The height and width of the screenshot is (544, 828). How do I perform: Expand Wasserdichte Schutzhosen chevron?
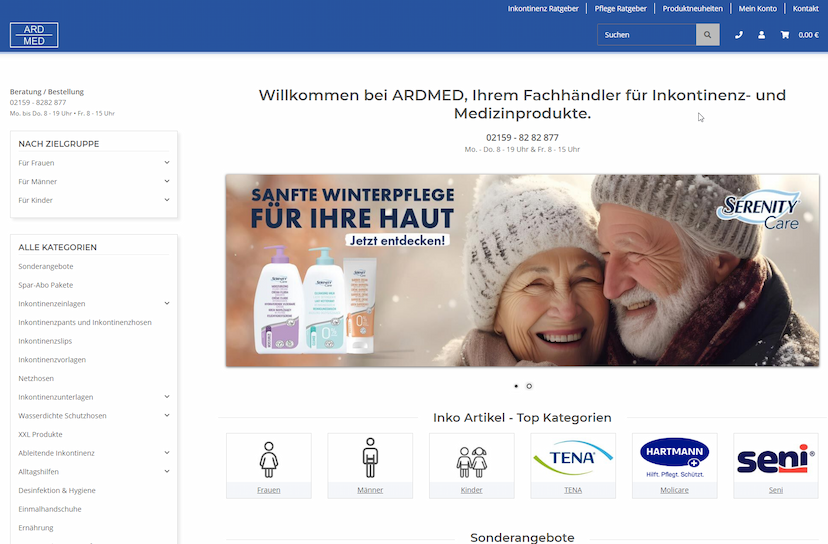pos(167,415)
